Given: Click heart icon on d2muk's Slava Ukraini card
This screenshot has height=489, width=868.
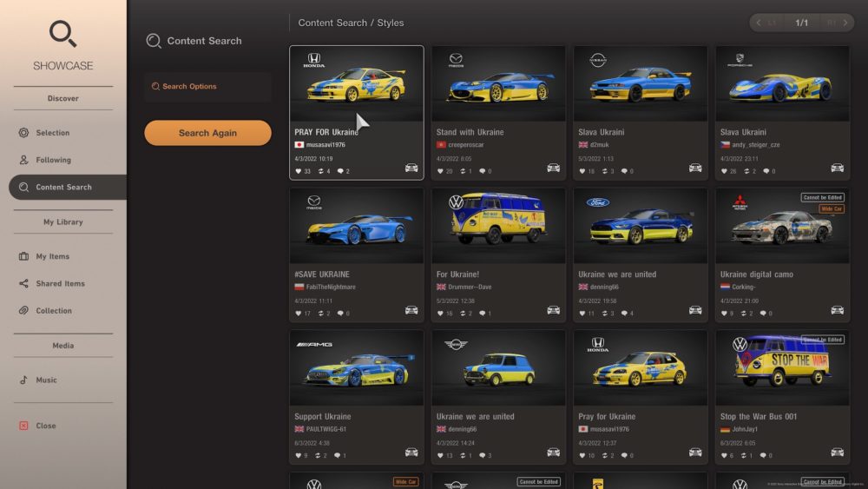Looking at the screenshot, I should [582, 171].
